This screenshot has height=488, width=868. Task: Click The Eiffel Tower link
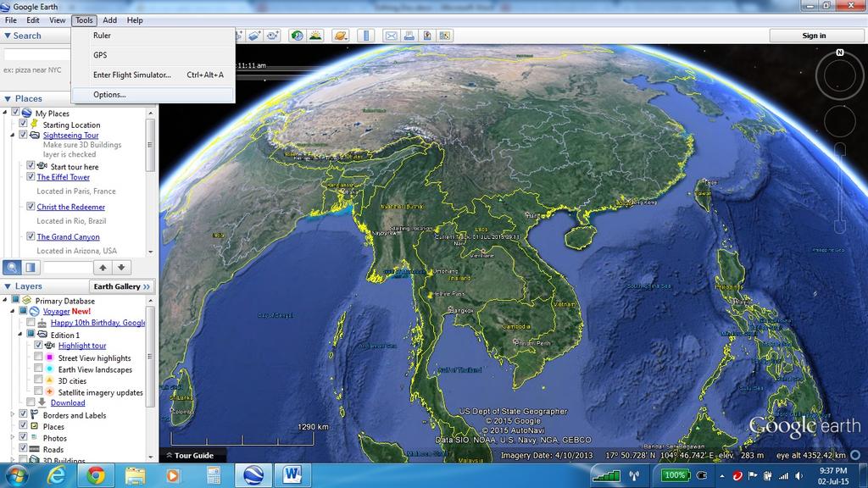(63, 177)
